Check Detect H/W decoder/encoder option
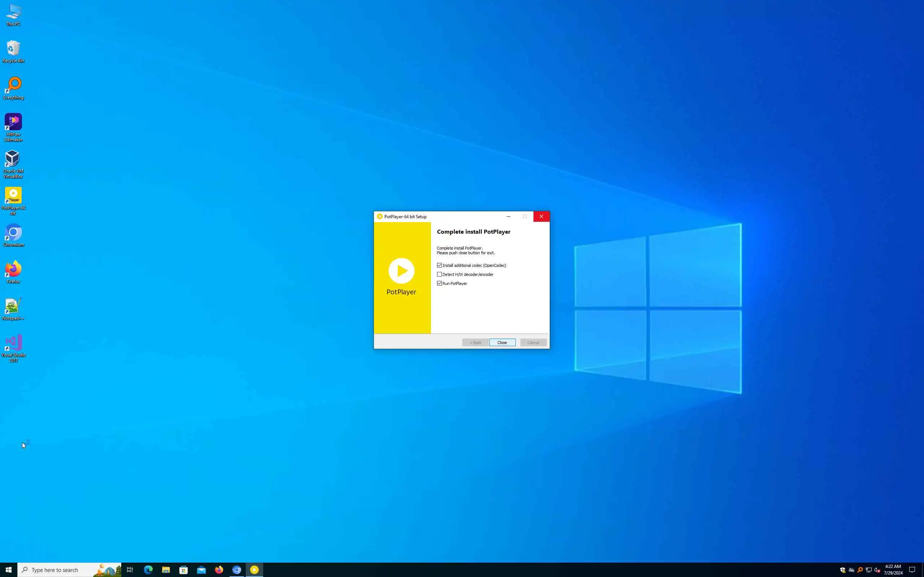This screenshot has height=577, width=924. (x=440, y=274)
